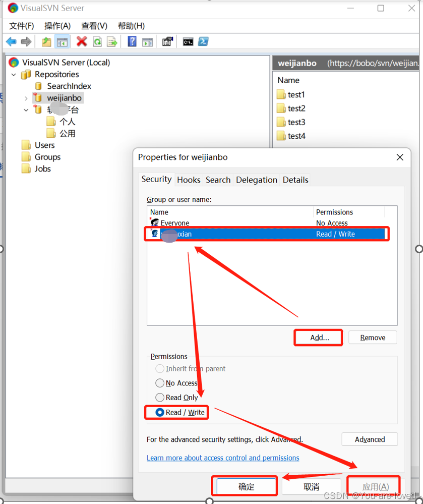Open the Users node
423x504 pixels.
(x=45, y=145)
